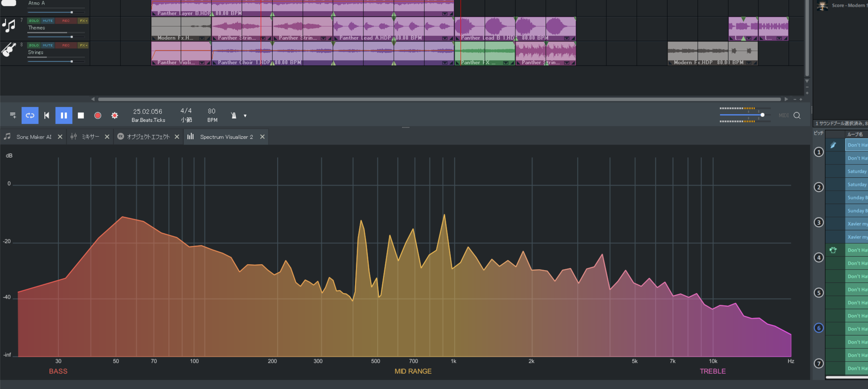Close Spectrum Visualizer 2 tab
Viewport: 868px width, 389px height.
(x=262, y=137)
